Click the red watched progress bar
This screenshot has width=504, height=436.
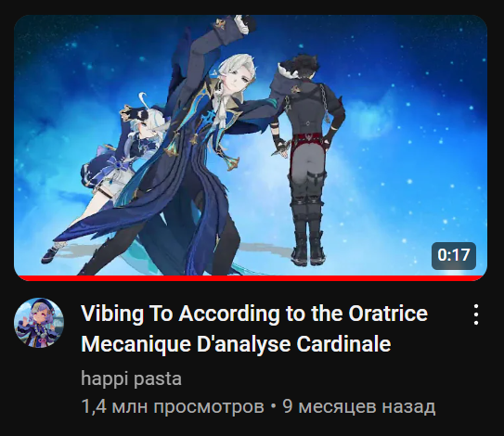tap(251, 278)
